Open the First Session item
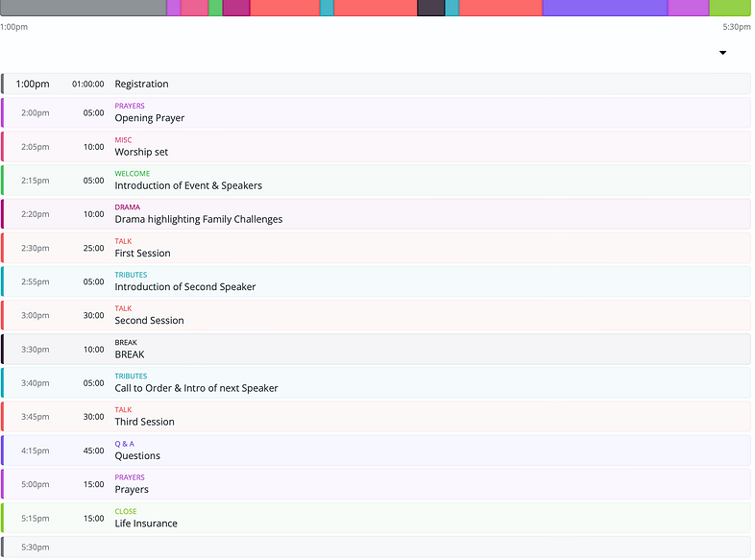 (x=142, y=254)
